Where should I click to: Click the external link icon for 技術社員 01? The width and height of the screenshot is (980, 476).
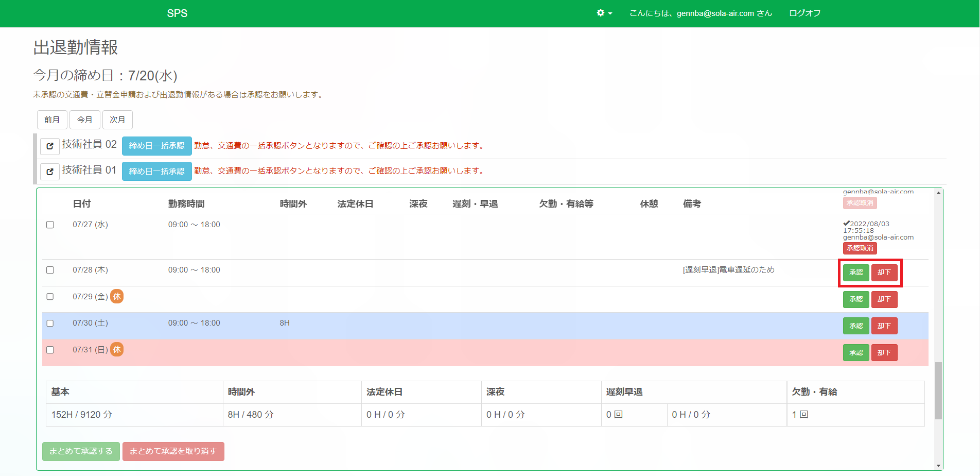coord(50,172)
